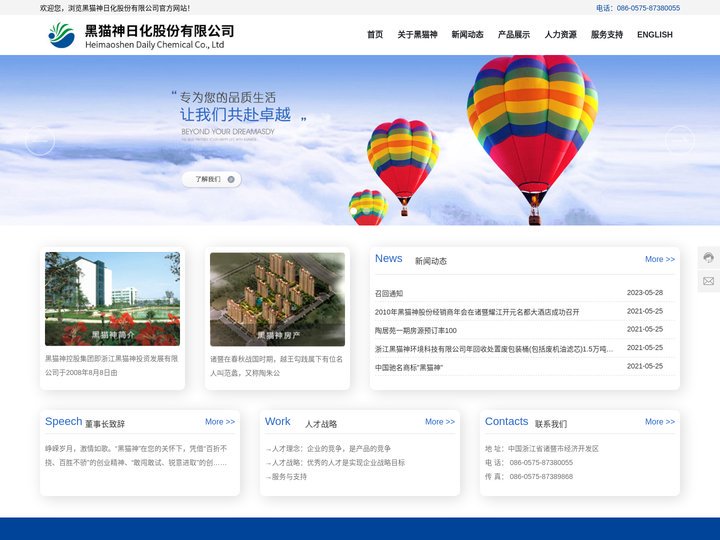Click the envelope mail icon in sidebar

709,281
